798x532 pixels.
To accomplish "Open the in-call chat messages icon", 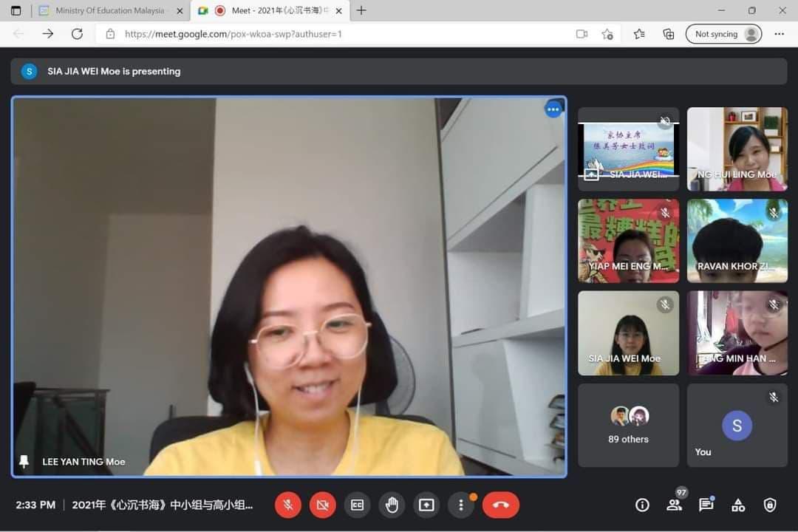I will click(x=706, y=505).
